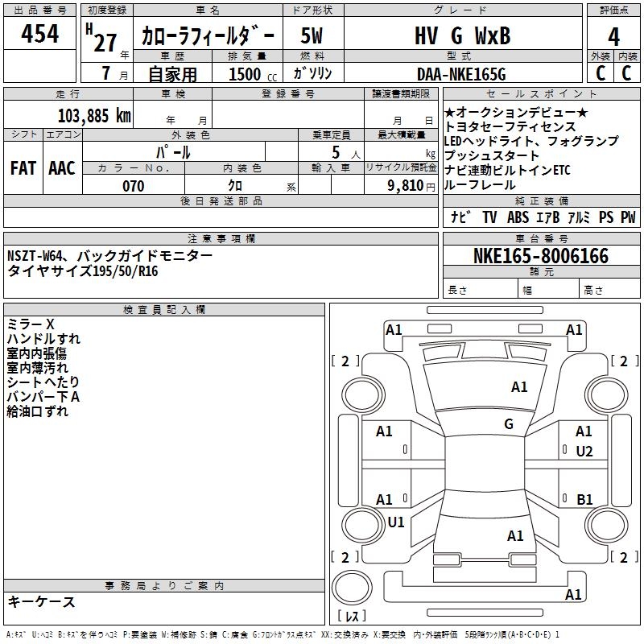Select the air conditioner value AAC

62,168
